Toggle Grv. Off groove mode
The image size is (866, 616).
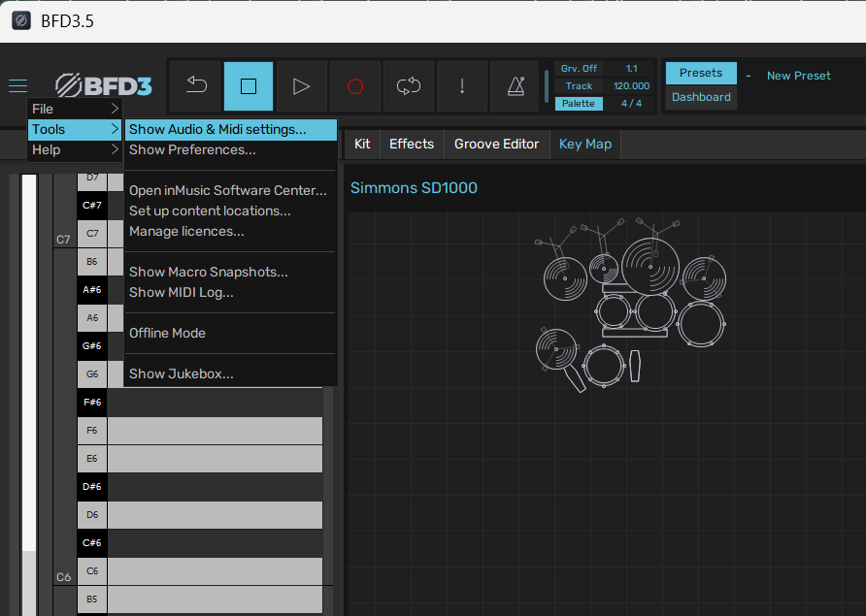579,69
